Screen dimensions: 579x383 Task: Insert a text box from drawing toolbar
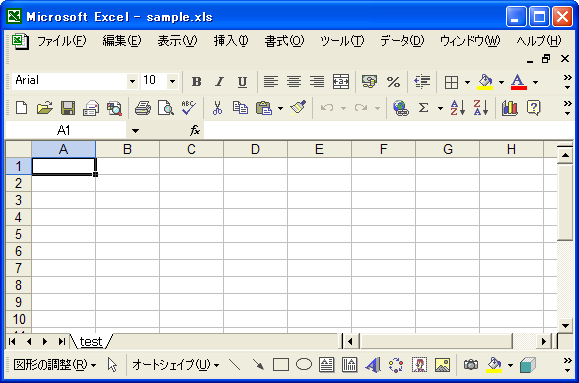pyautogui.click(x=326, y=365)
